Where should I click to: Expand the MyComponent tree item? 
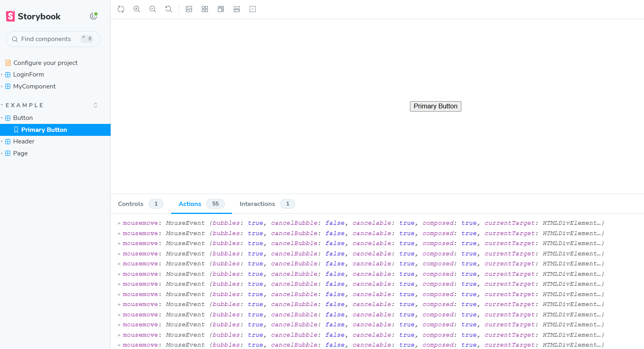(34, 86)
